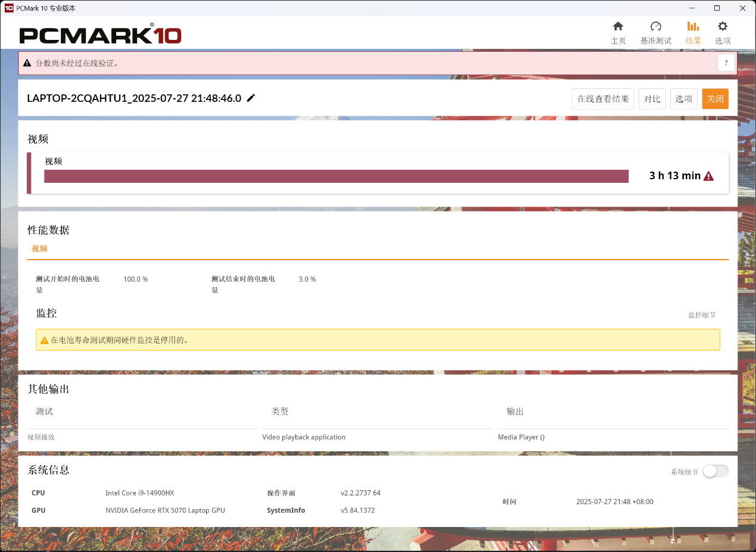Click the red warning triangle beside 3 h 13 min
756x552 pixels.
click(x=708, y=176)
